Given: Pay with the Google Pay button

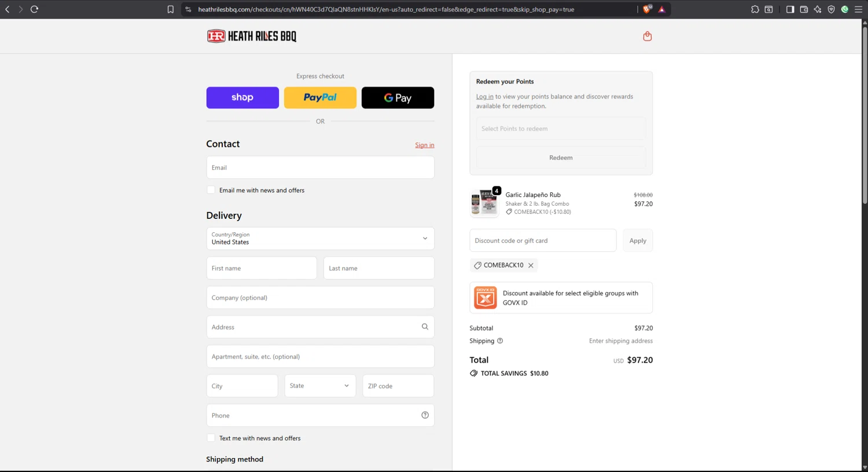Looking at the screenshot, I should pos(398,98).
